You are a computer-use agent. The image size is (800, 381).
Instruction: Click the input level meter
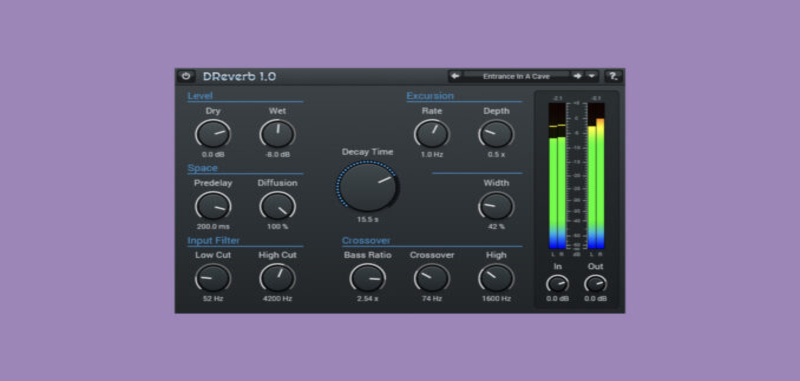(557, 175)
